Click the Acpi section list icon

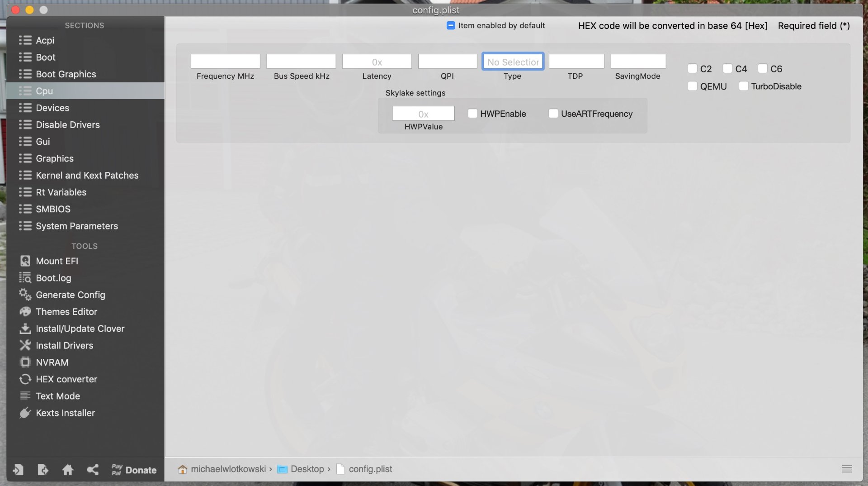(x=25, y=40)
